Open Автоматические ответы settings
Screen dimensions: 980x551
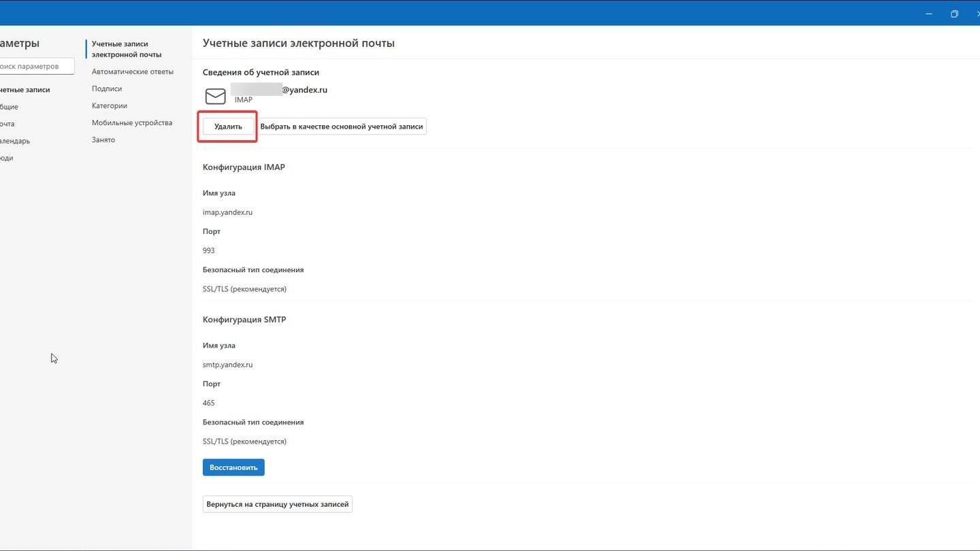(x=133, y=71)
